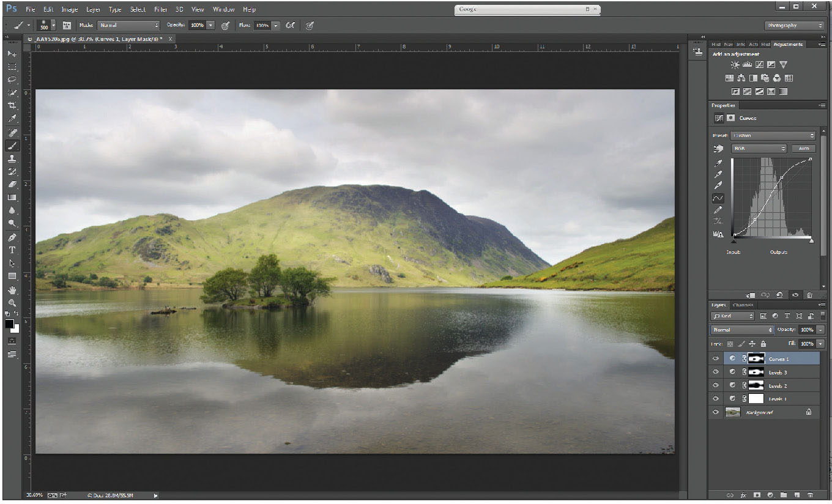Viewport: 832px width, 504px height.
Task: Click the layer mask view button in Properties
Action: point(731,118)
